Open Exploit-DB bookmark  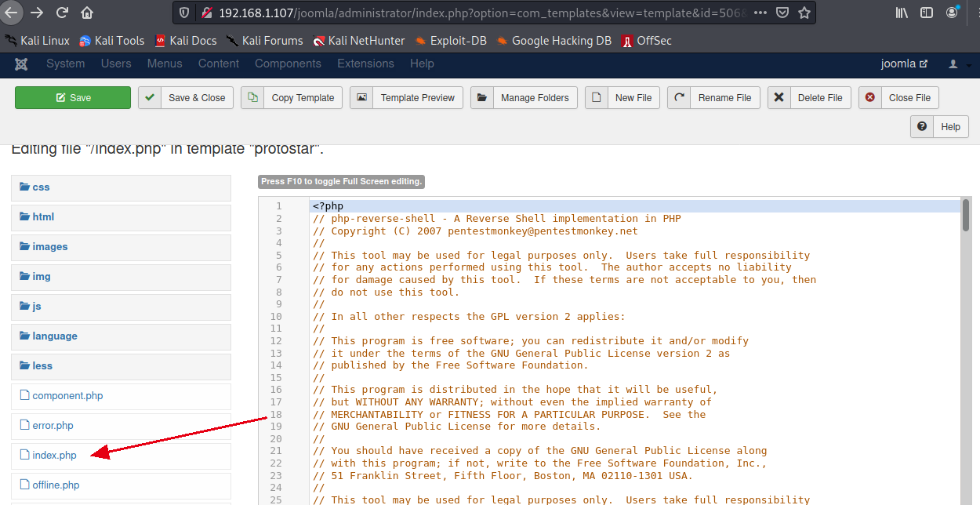[x=451, y=41]
